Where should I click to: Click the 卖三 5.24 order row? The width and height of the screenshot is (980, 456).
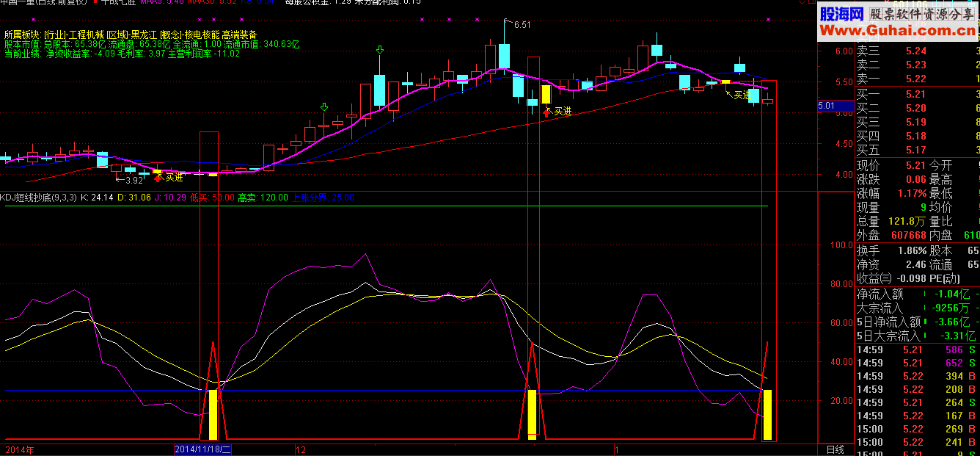point(917,51)
